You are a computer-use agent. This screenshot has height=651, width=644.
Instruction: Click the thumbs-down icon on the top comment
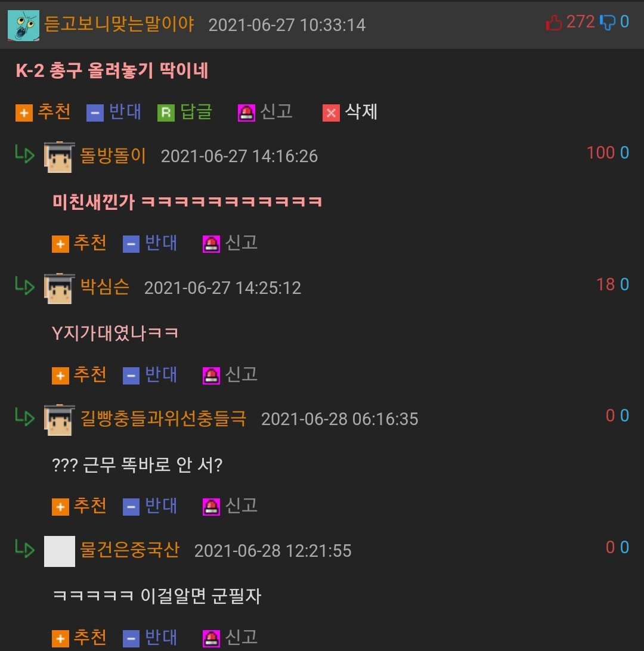coord(608,23)
